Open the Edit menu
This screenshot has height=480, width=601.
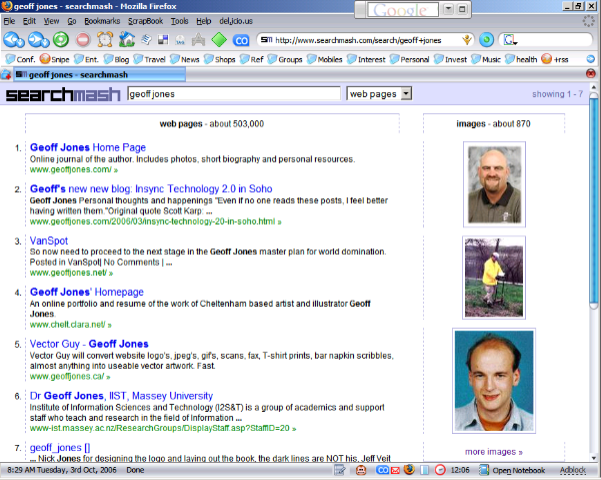tap(29, 21)
